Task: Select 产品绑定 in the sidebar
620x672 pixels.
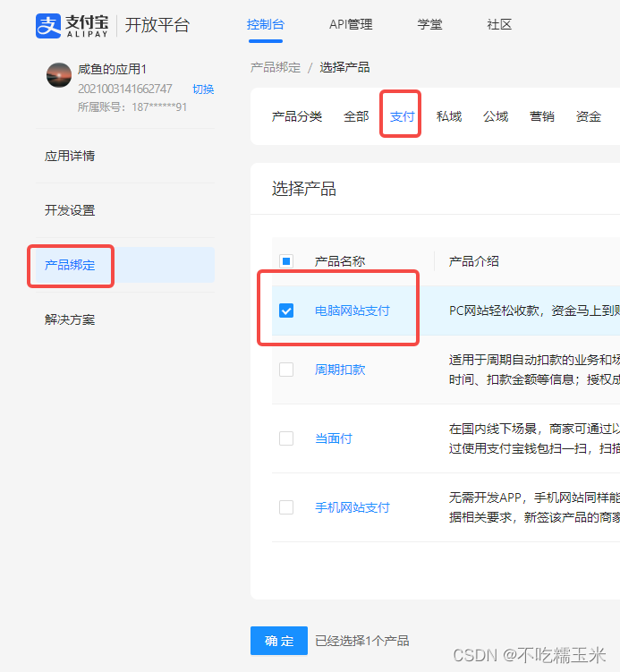Action: click(125, 265)
